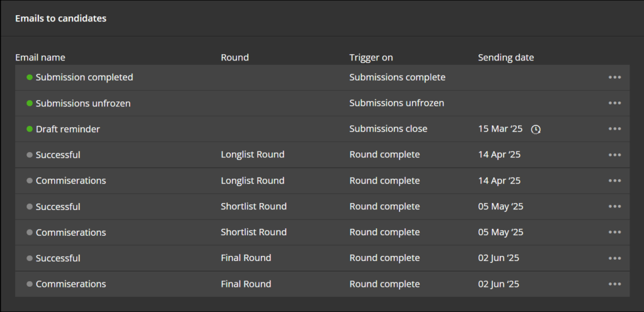Open the options menu for Shortlist Round Successful
This screenshot has width=644, height=312.
point(614,206)
